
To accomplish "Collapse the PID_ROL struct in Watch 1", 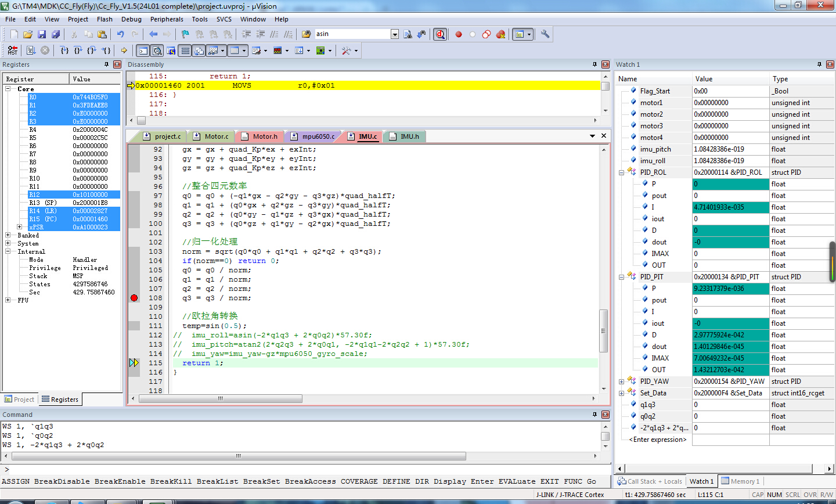I will tap(621, 172).
